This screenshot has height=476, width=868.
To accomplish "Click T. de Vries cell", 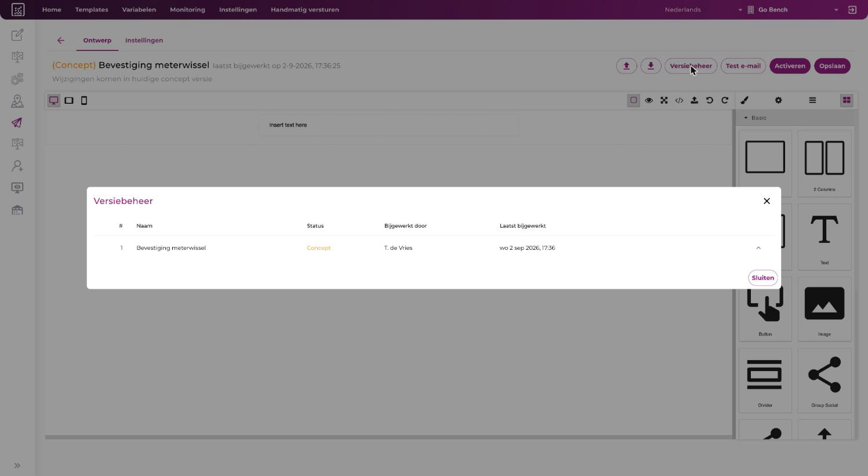I will coord(398,248).
